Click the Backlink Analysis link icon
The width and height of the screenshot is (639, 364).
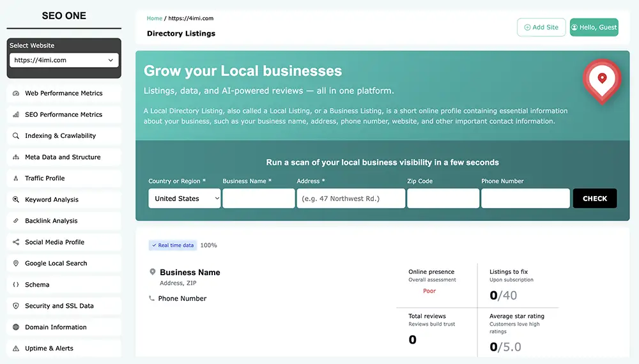pyautogui.click(x=16, y=221)
